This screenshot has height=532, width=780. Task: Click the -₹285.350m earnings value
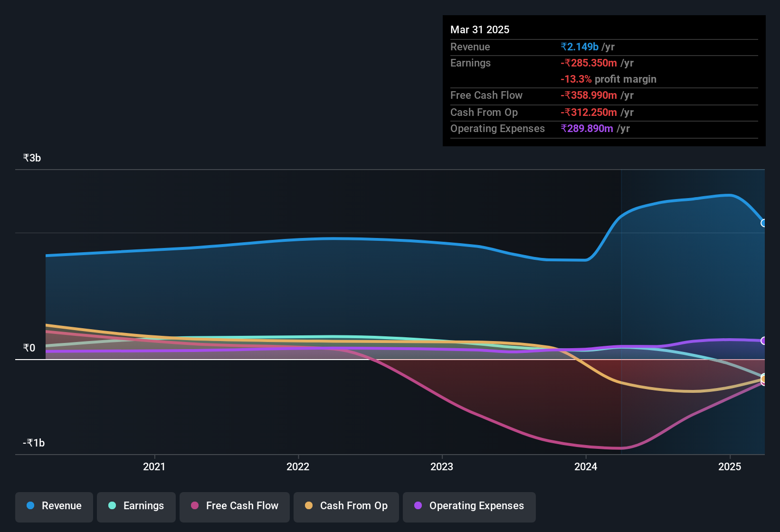click(589, 63)
